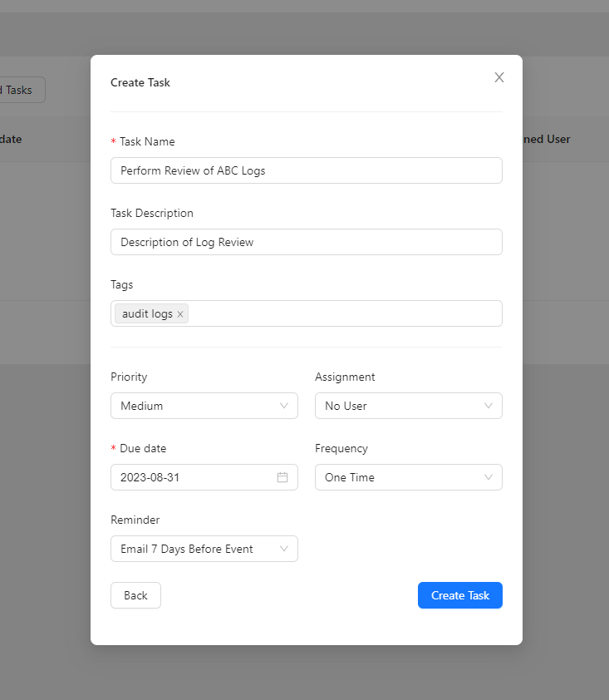This screenshot has height=700, width=609.
Task: Click the Due date field label
Action: coord(142,448)
